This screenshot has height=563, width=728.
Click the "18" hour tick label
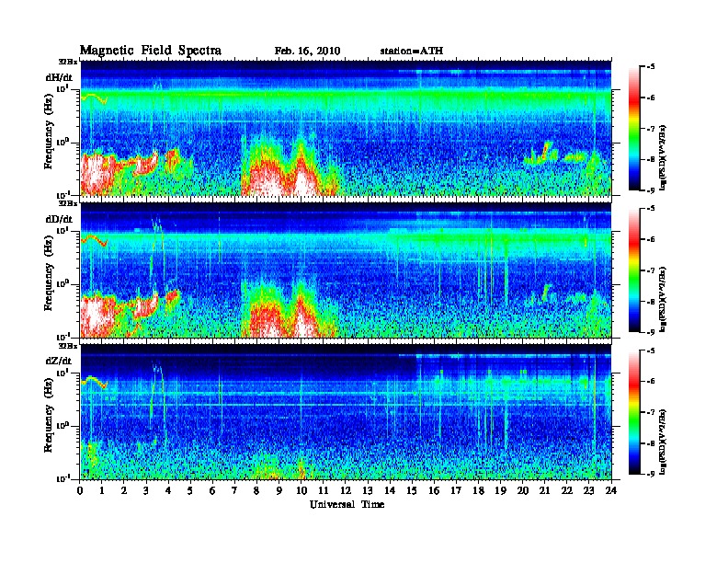[x=478, y=491]
